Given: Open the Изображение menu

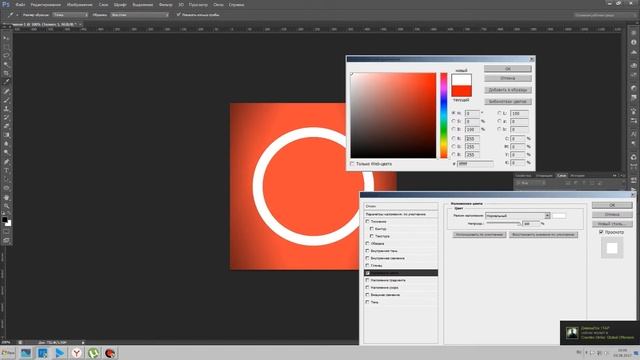Looking at the screenshot, I should pyautogui.click(x=79, y=4).
